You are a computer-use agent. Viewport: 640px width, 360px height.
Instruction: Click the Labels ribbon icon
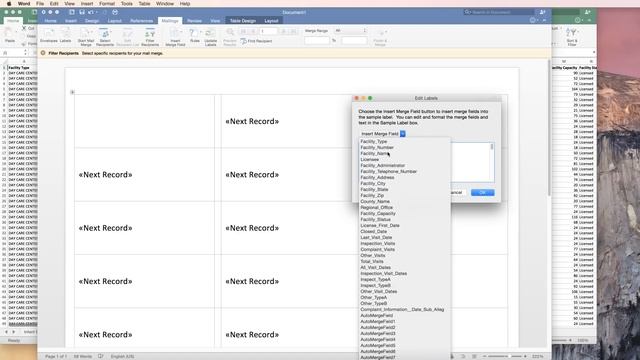(x=65, y=35)
